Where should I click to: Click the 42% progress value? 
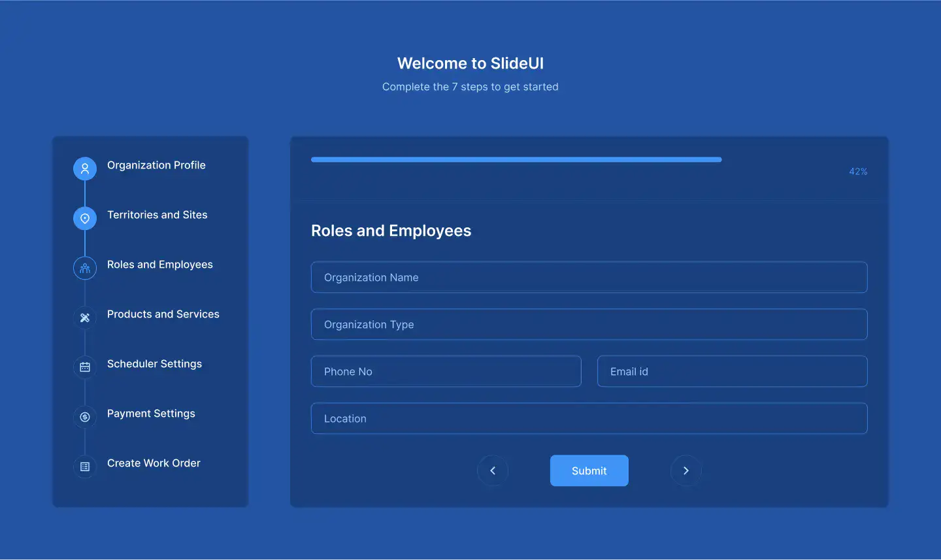point(858,171)
